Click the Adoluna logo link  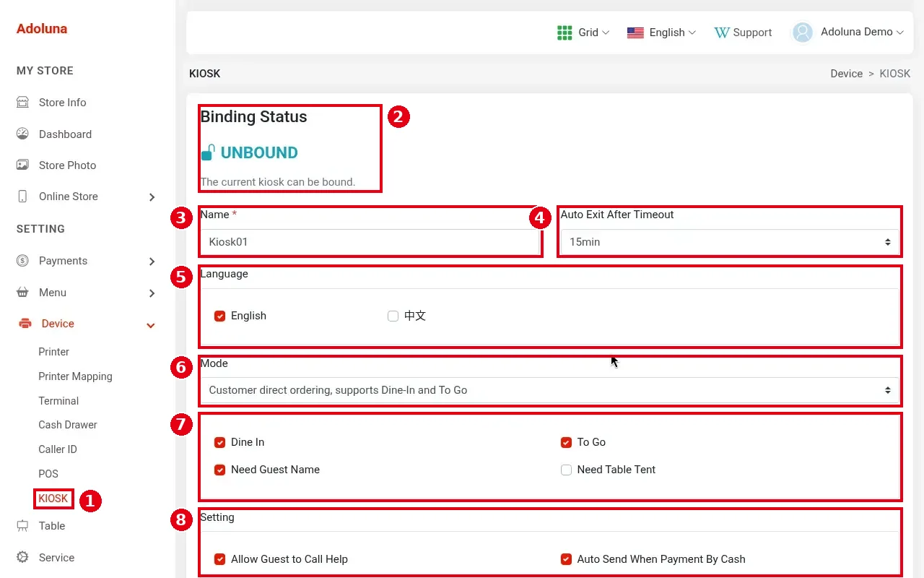point(42,29)
